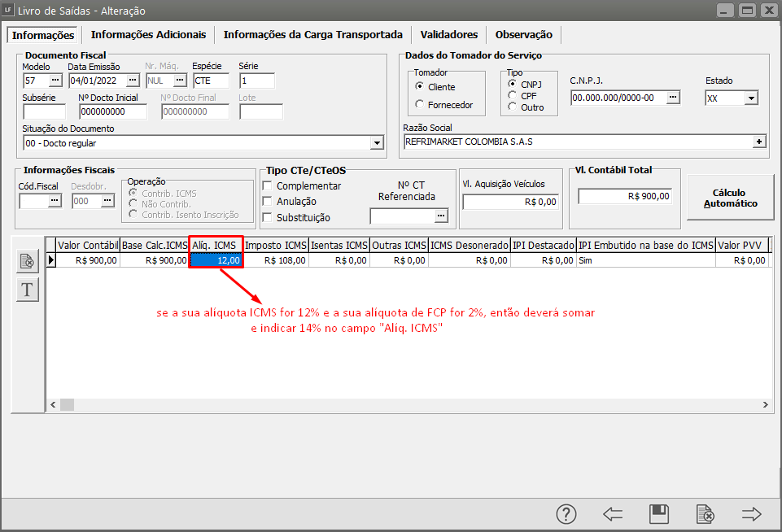
Task: Switch to Informações Adicionais tab
Action: click(x=149, y=35)
